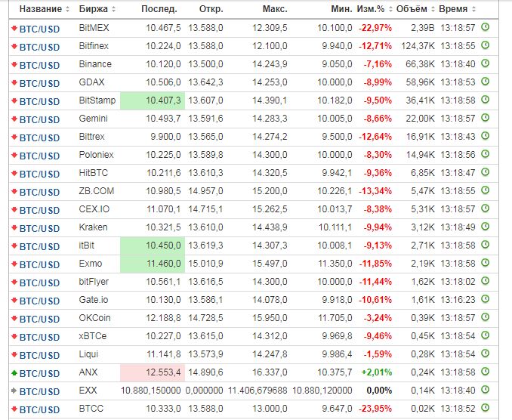Click the clock icon in the BTCC row
Screen dimensions: 512x420
486,408
